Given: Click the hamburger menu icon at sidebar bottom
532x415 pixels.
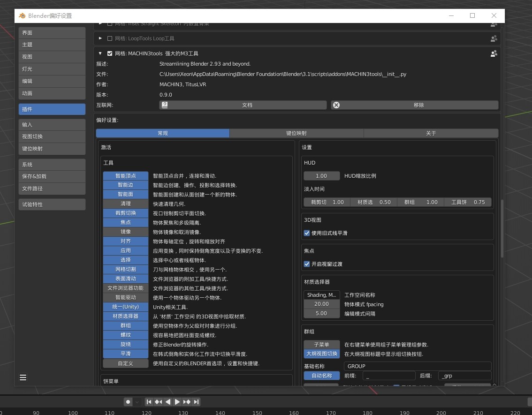Looking at the screenshot, I should tap(23, 377).
